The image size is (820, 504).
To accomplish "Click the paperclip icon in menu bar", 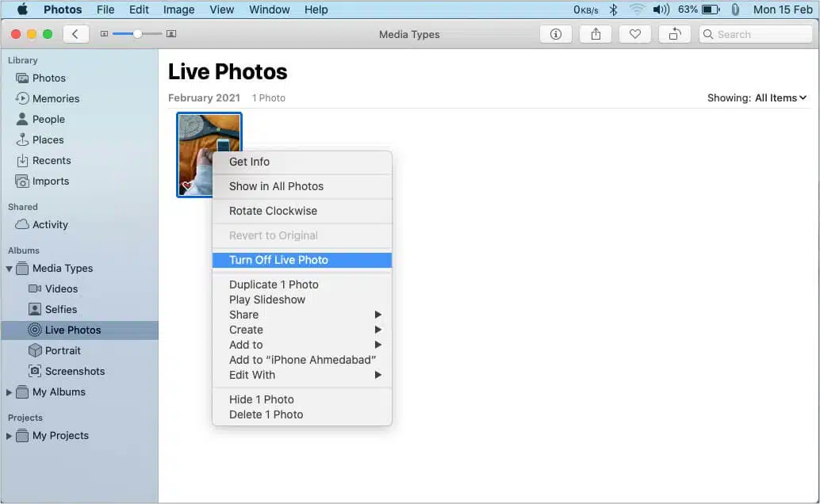I will tap(735, 10).
